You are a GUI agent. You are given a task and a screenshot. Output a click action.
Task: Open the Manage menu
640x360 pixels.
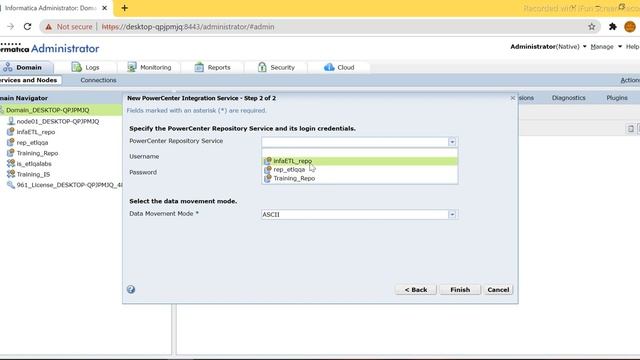point(606,47)
